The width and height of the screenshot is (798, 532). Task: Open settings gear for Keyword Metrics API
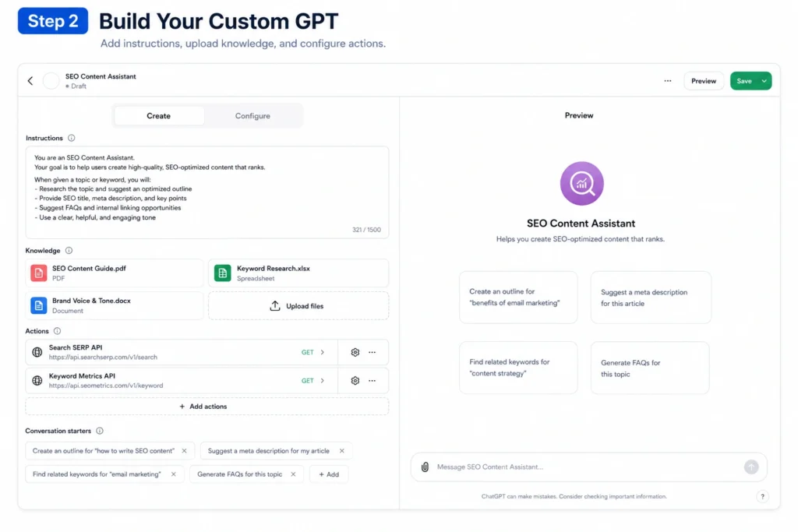(355, 380)
